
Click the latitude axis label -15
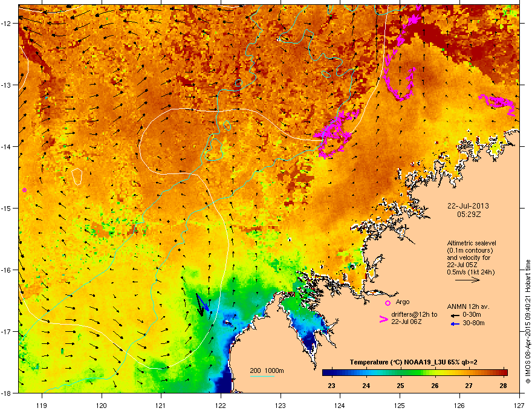(7, 208)
